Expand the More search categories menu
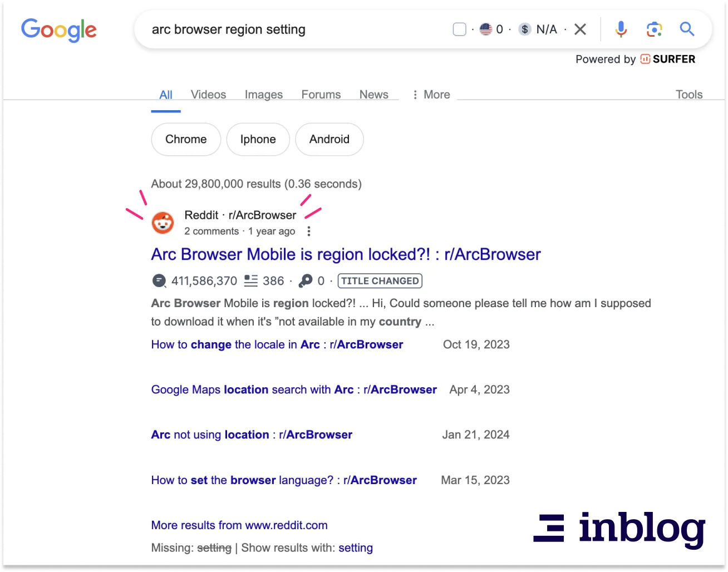The height and width of the screenshot is (572, 728). click(431, 95)
